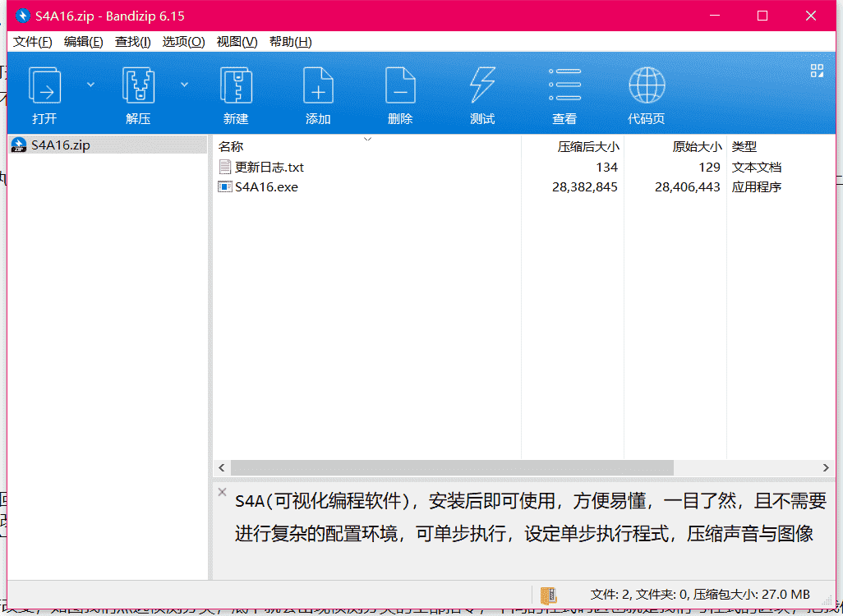Click the New archive (新建) icon
This screenshot has width=843, height=616.
[236, 85]
